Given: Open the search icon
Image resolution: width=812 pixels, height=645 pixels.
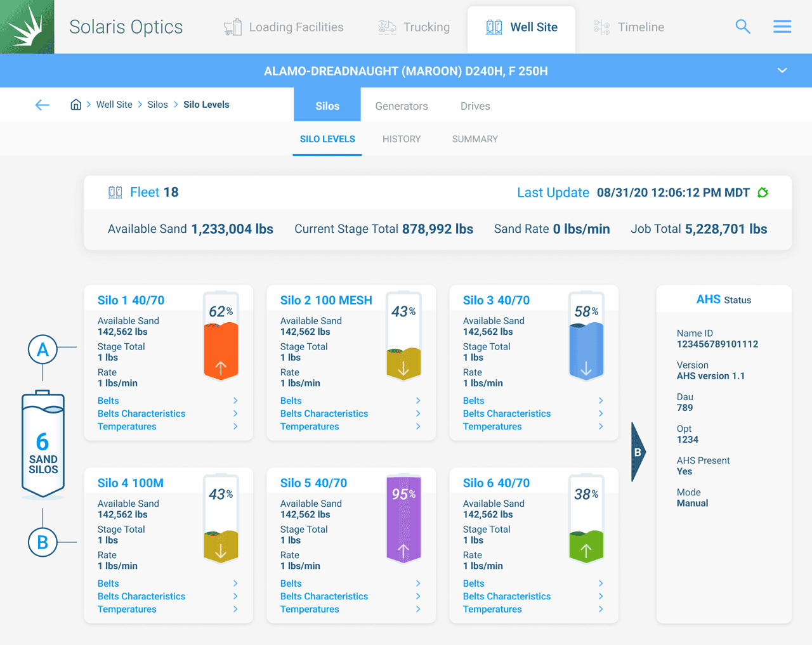Looking at the screenshot, I should [x=742, y=27].
